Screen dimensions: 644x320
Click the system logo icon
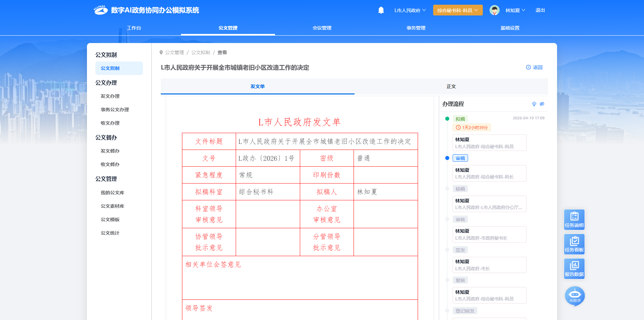pyautogui.click(x=100, y=10)
